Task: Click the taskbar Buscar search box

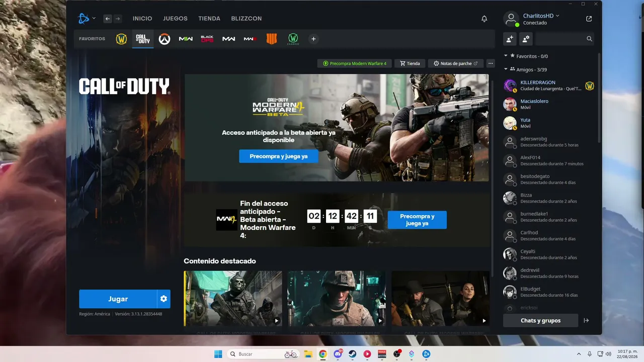Action: pyautogui.click(x=263, y=354)
